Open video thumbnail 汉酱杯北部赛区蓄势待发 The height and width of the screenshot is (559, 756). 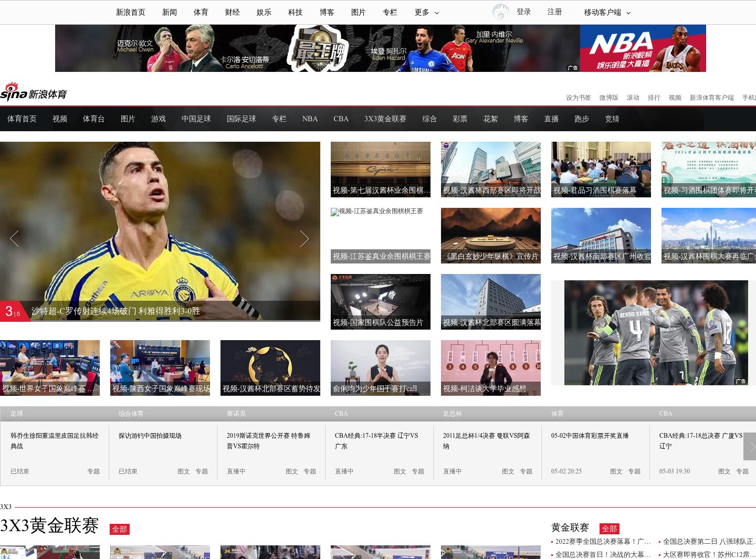270,368
